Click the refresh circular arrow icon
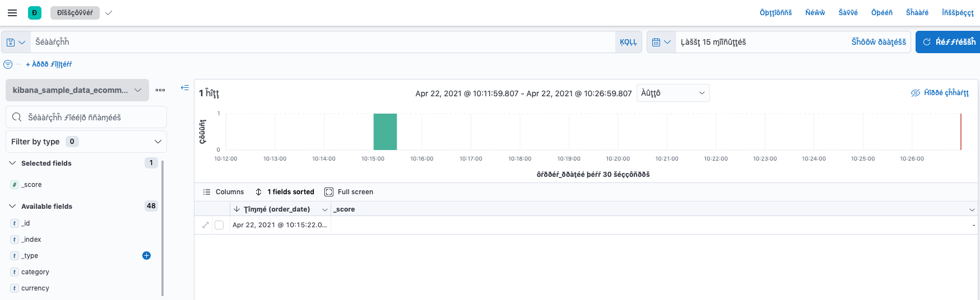The image size is (980, 300). pos(927,42)
